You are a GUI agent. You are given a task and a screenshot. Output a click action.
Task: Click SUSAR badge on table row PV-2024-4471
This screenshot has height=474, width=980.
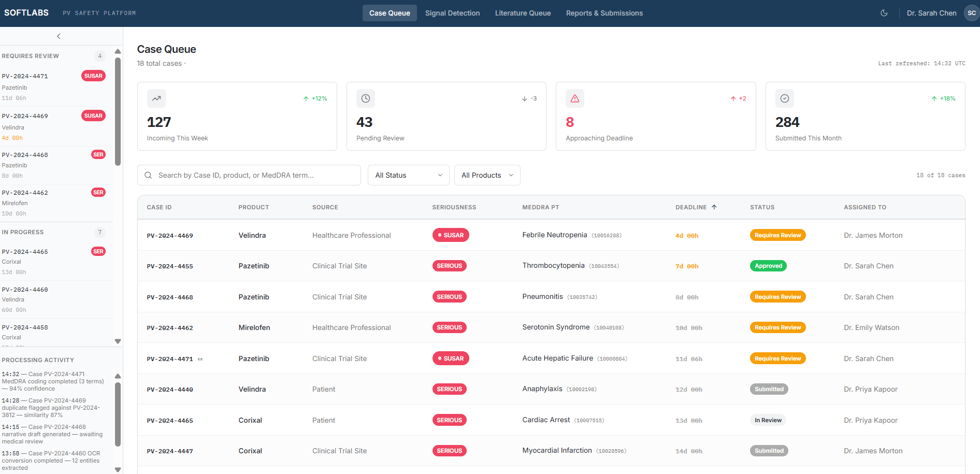coord(451,358)
